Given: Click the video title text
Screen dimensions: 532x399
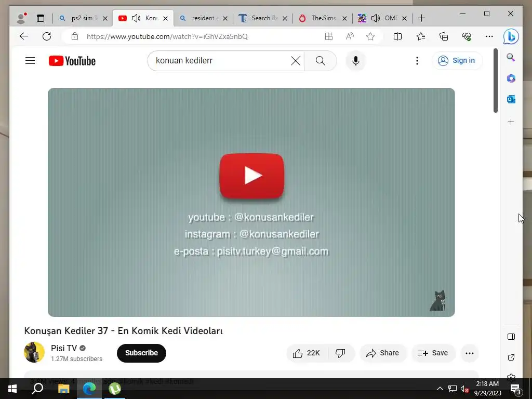Looking at the screenshot, I should pos(124,331).
